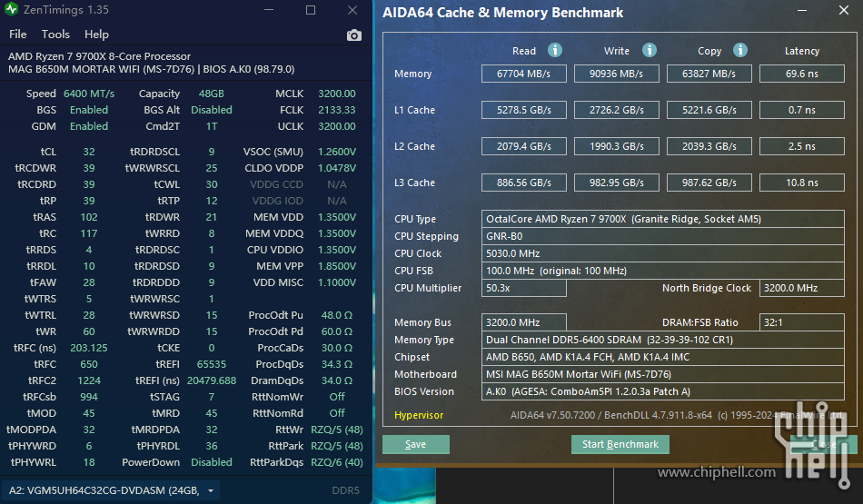Click VSOC (SMU) value 1.2600V
The height and width of the screenshot is (504, 863).
[337, 152]
